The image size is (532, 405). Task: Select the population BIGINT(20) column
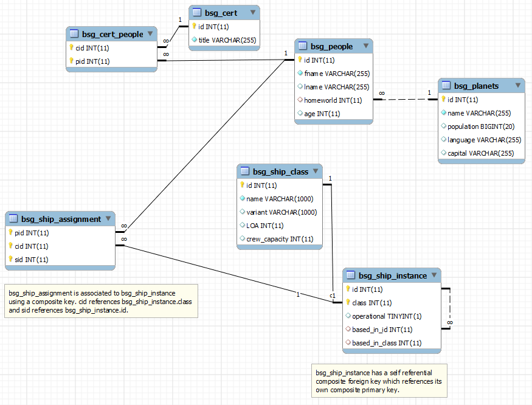(482, 126)
